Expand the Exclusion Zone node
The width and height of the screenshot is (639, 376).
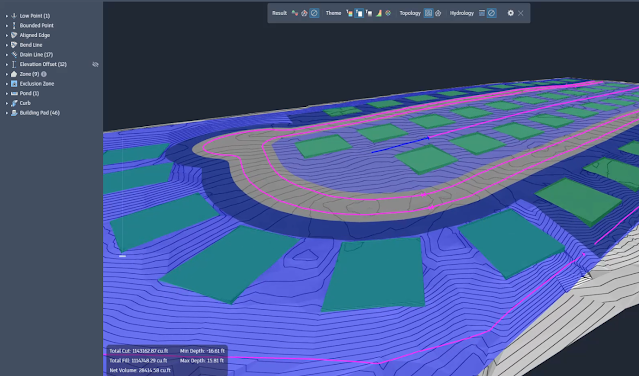pyautogui.click(x=7, y=84)
